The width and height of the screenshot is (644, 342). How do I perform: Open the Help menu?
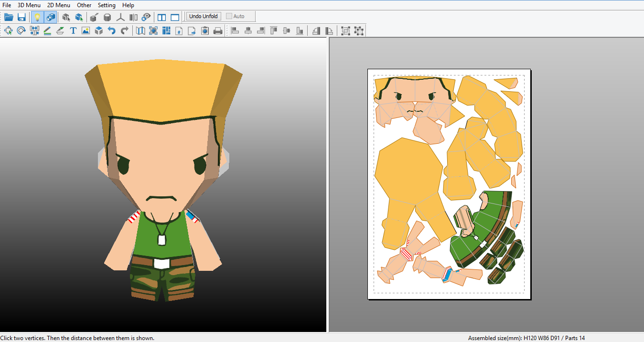(128, 5)
